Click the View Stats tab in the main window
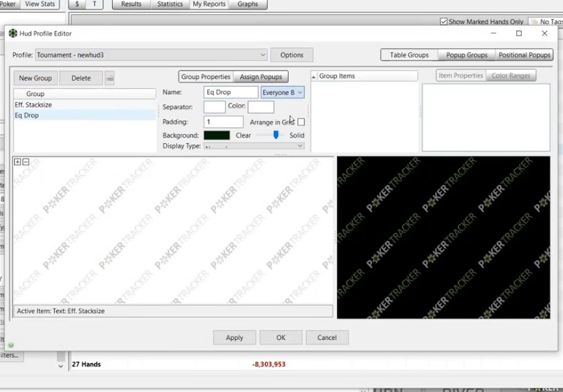 40,4
